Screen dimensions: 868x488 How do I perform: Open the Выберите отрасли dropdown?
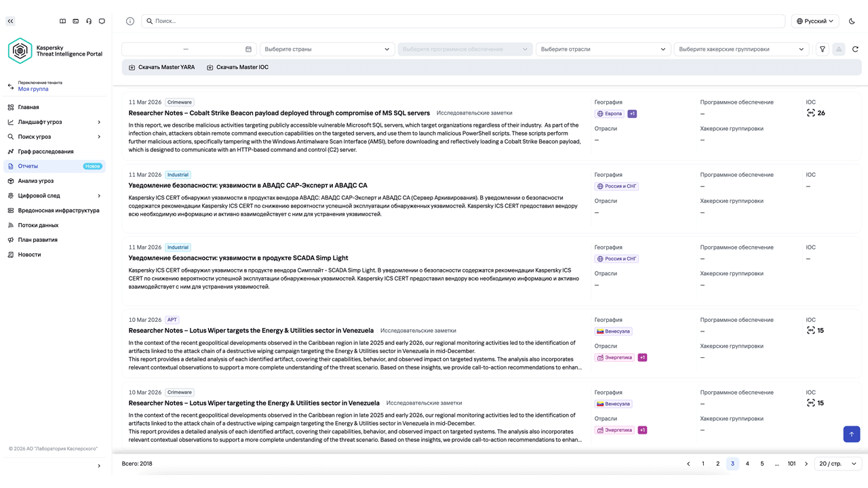[604, 49]
